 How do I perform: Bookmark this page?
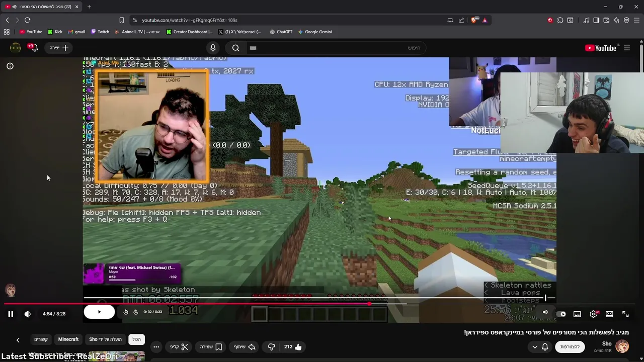121,20
